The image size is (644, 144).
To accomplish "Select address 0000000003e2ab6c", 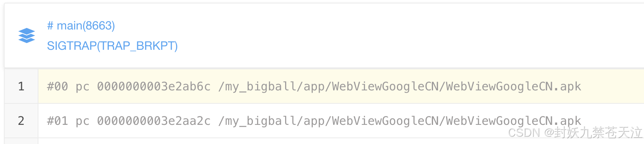I will (x=154, y=87).
